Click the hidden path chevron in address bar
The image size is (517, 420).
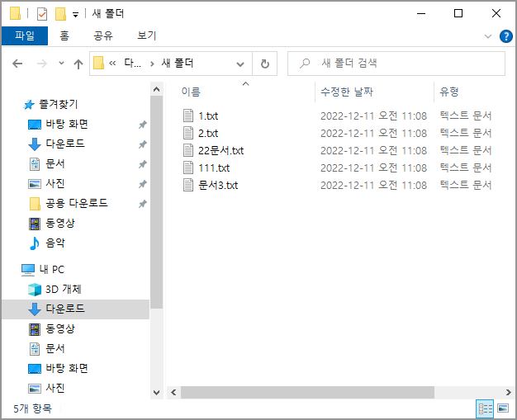pyautogui.click(x=112, y=63)
